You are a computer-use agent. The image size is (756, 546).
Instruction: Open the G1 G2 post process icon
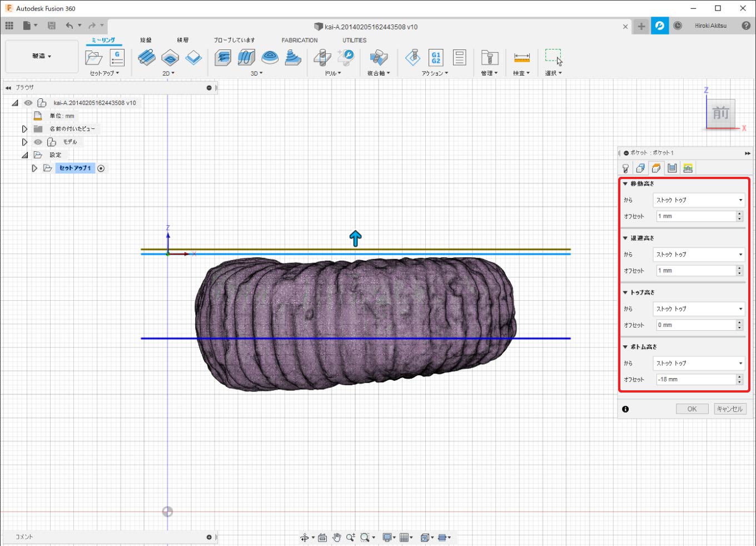(436, 57)
